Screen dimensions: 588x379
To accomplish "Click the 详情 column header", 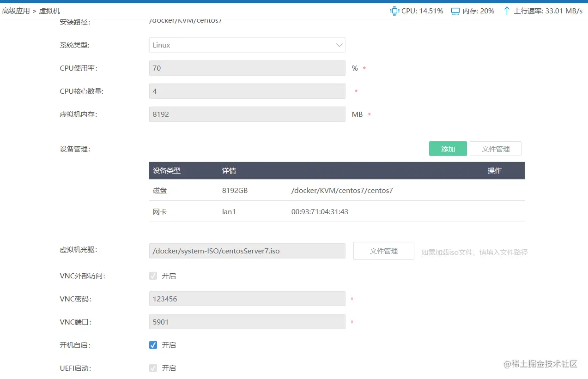I will tap(229, 170).
